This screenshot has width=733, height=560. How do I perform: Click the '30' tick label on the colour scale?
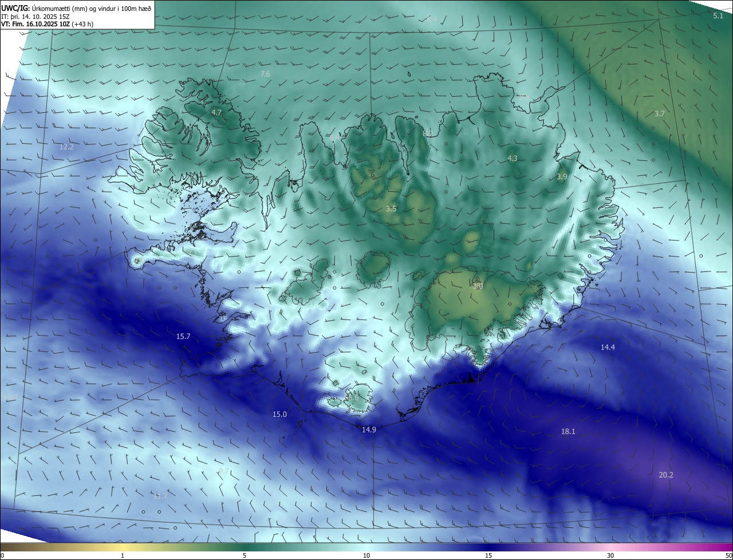coord(610,555)
